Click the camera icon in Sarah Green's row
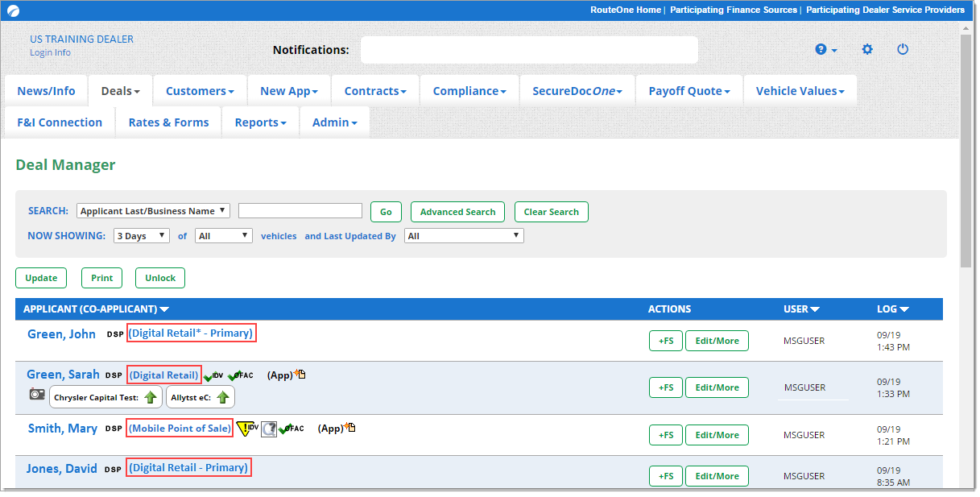980x497 pixels. (x=36, y=394)
